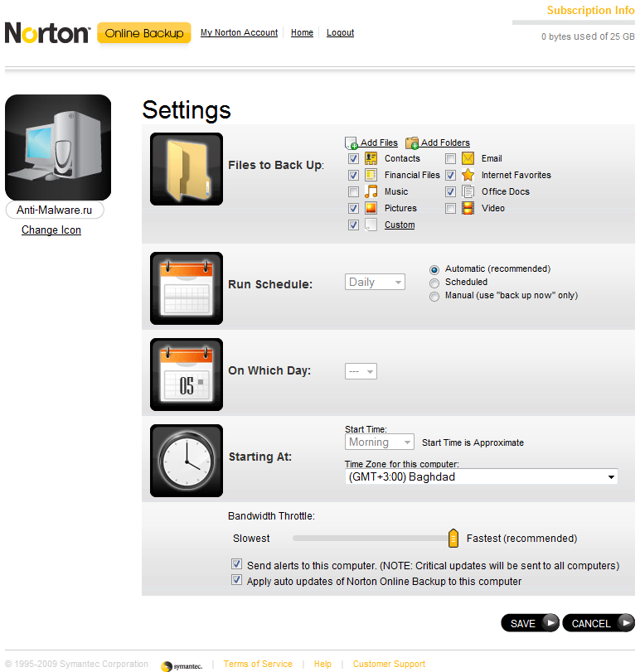This screenshot has width=640, height=672.
Task: Click the Custom file icon
Action: tap(371, 225)
